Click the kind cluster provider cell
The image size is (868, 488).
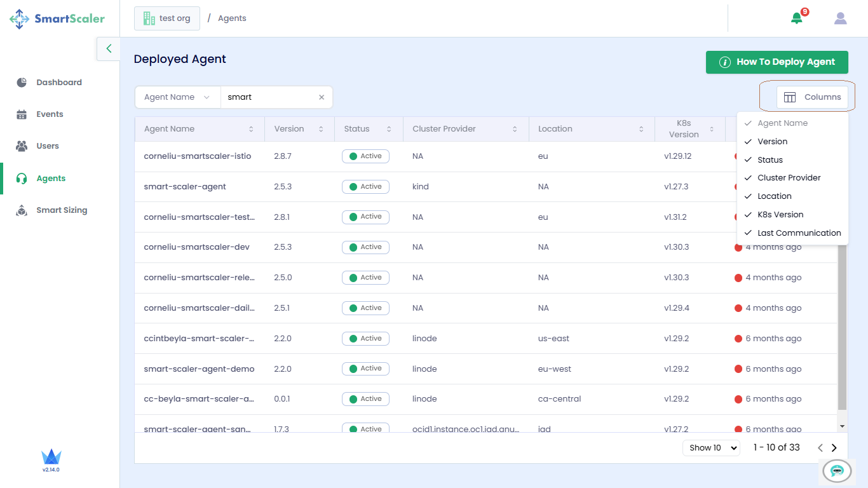(421, 187)
